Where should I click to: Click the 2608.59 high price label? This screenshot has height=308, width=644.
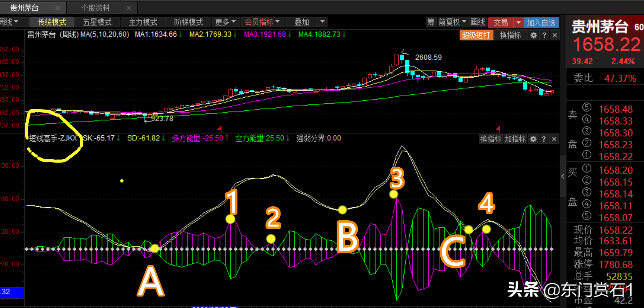tap(428, 58)
